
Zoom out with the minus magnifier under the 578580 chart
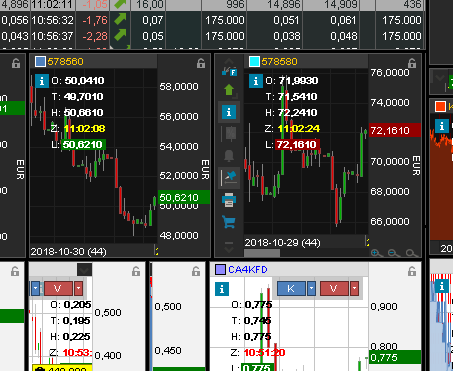[394, 253]
